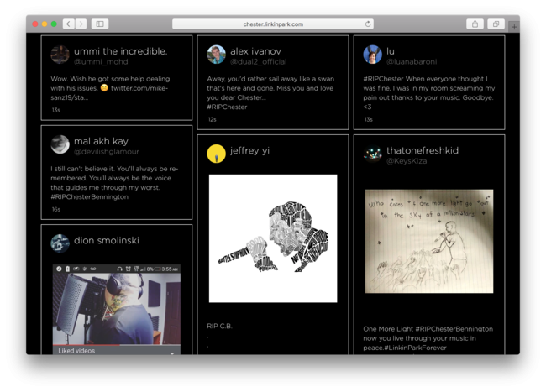Open the @devilishglamour handle
The image size is (546, 392).
(x=107, y=152)
